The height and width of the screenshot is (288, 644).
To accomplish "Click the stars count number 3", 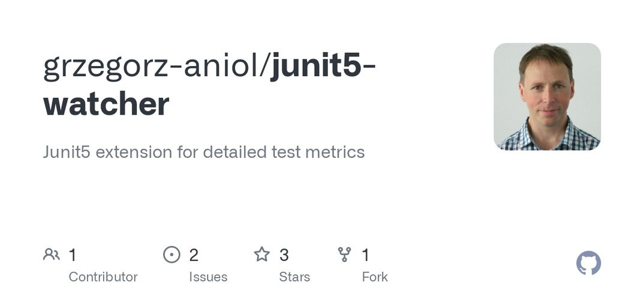I will (284, 255).
